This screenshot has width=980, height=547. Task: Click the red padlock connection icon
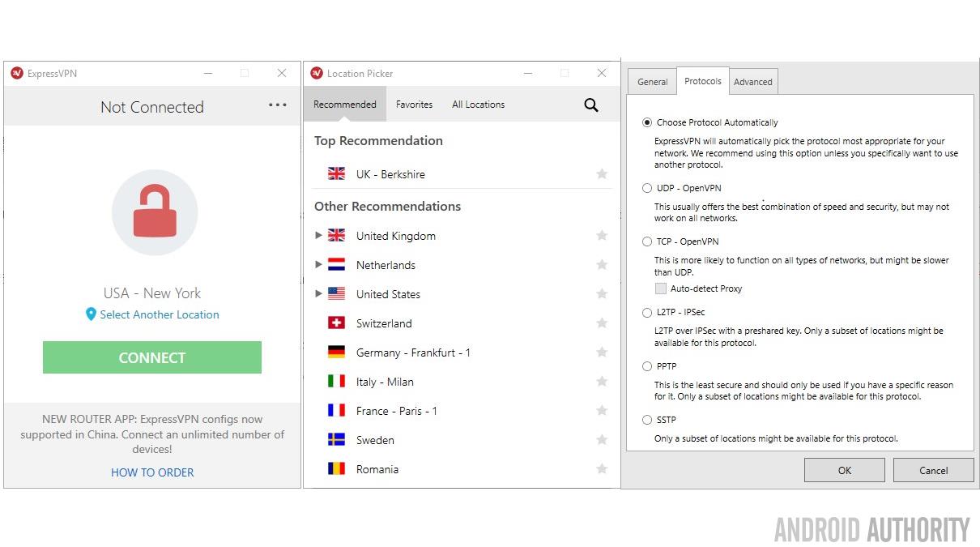click(155, 212)
